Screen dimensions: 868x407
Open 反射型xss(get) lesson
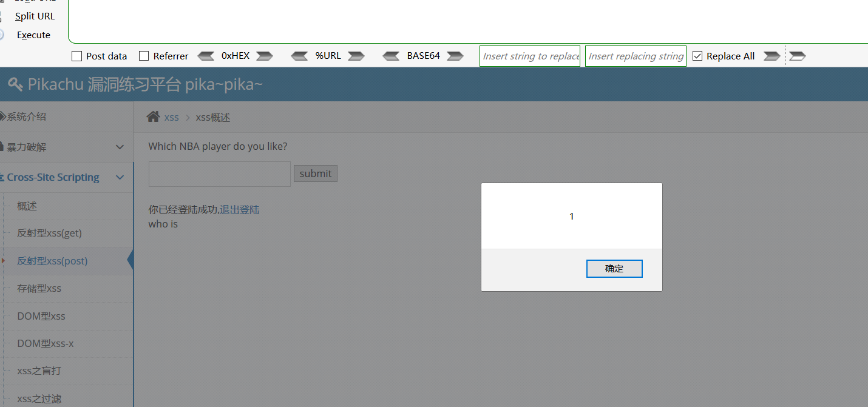[49, 233]
